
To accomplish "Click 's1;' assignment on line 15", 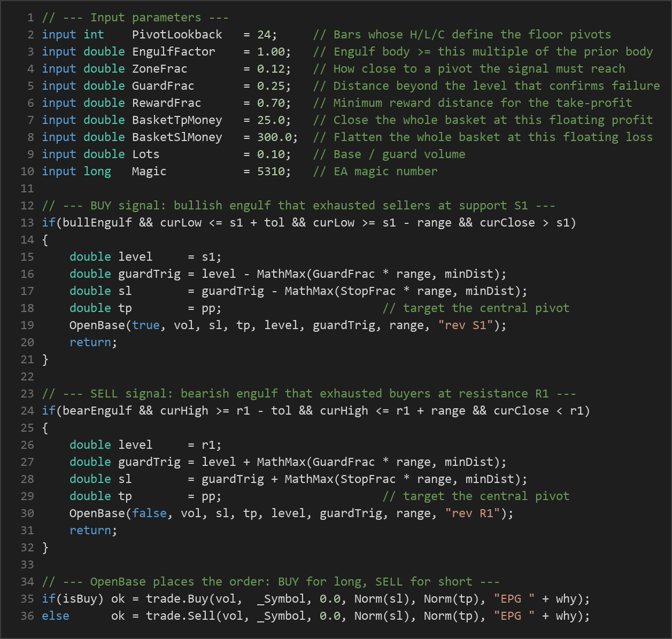I will tap(212, 256).
